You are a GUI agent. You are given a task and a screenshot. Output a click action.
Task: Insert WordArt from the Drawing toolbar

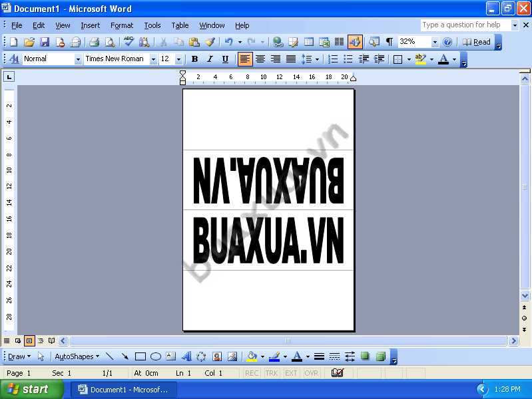click(x=186, y=356)
